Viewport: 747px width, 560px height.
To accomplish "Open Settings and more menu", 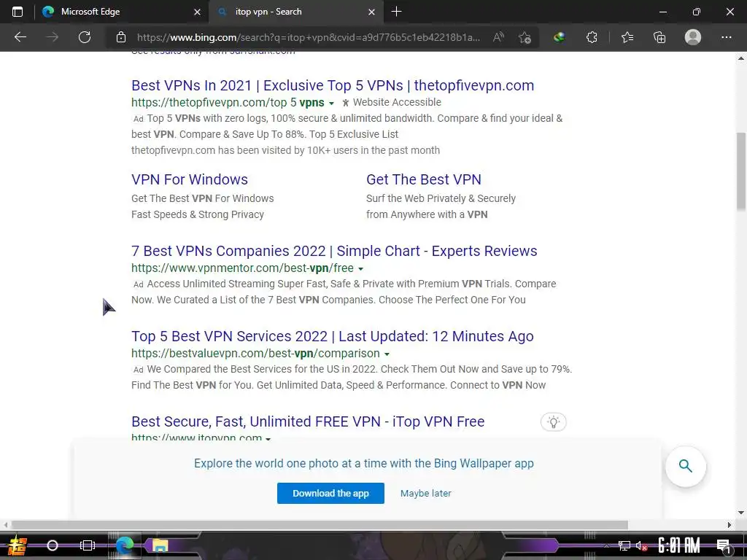I will 726,37.
